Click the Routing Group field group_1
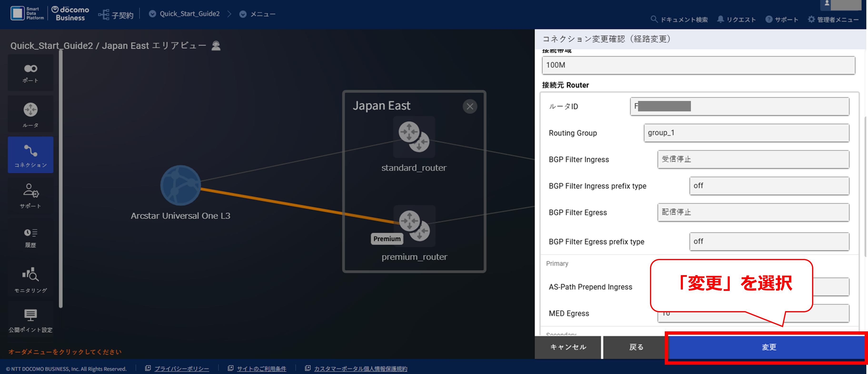The height and width of the screenshot is (374, 868). click(746, 133)
